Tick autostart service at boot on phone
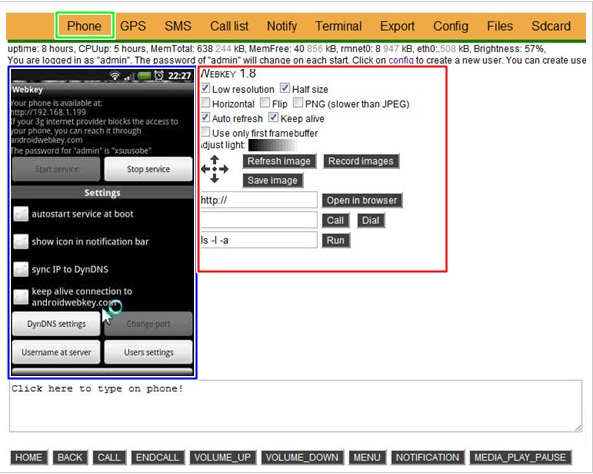The image size is (593, 474). click(21, 214)
